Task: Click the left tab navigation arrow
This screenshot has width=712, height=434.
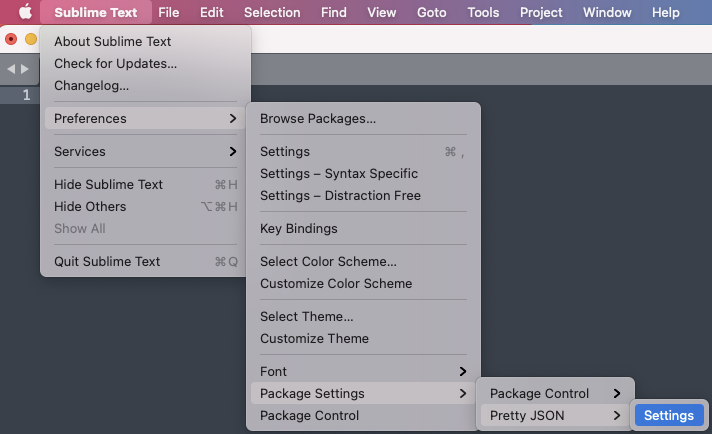Action: (11, 69)
